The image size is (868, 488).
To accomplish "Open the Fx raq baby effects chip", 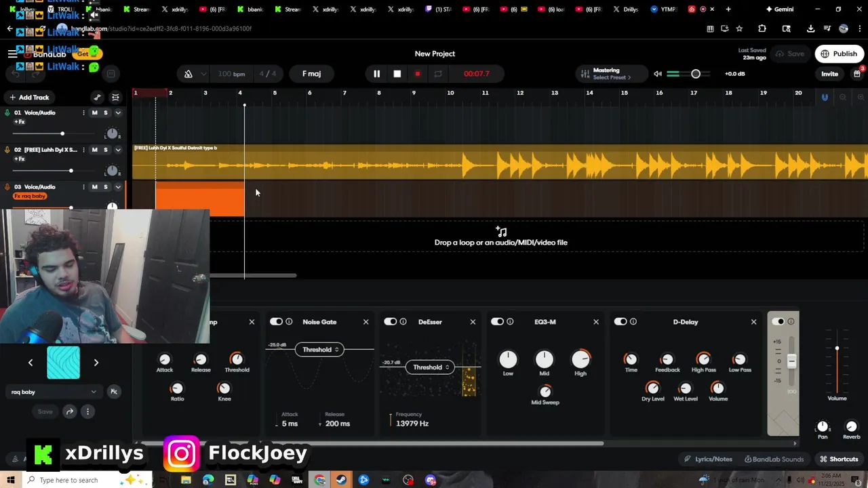I will (x=30, y=197).
